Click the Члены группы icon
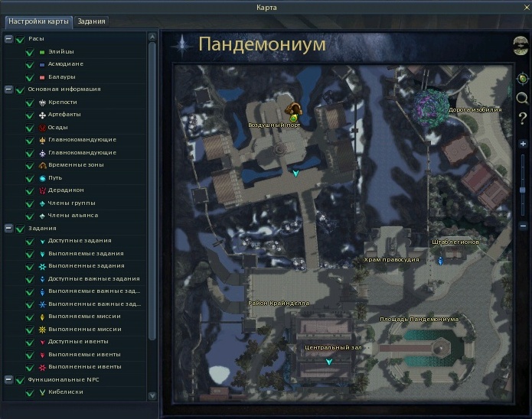 click(x=42, y=203)
